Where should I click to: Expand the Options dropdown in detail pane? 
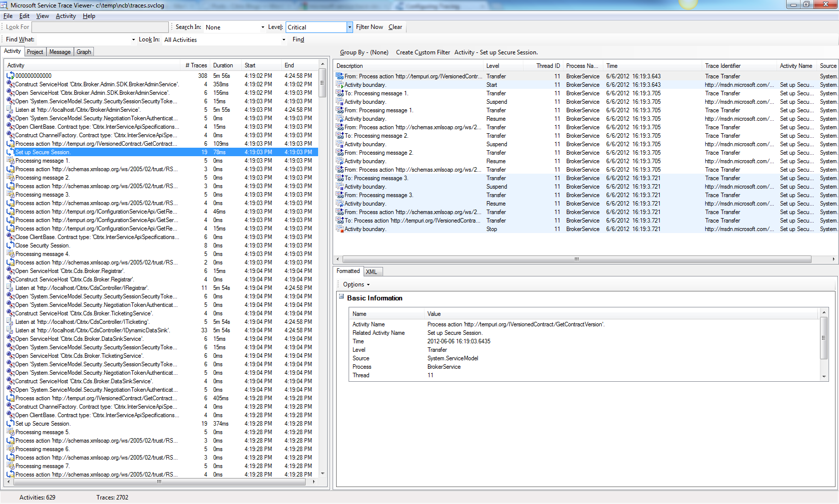point(356,284)
